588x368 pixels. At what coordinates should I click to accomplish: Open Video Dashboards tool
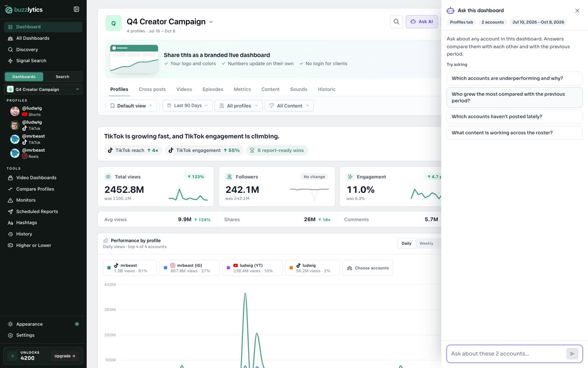[x=43, y=178]
